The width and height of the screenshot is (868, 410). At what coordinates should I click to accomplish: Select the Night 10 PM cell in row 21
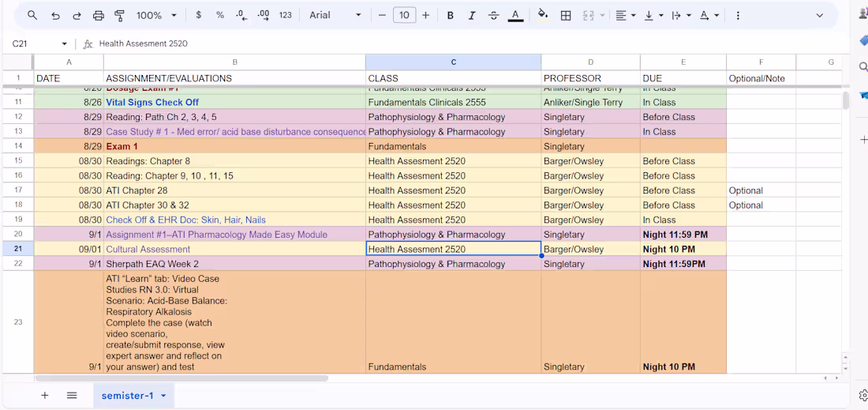[x=683, y=250]
